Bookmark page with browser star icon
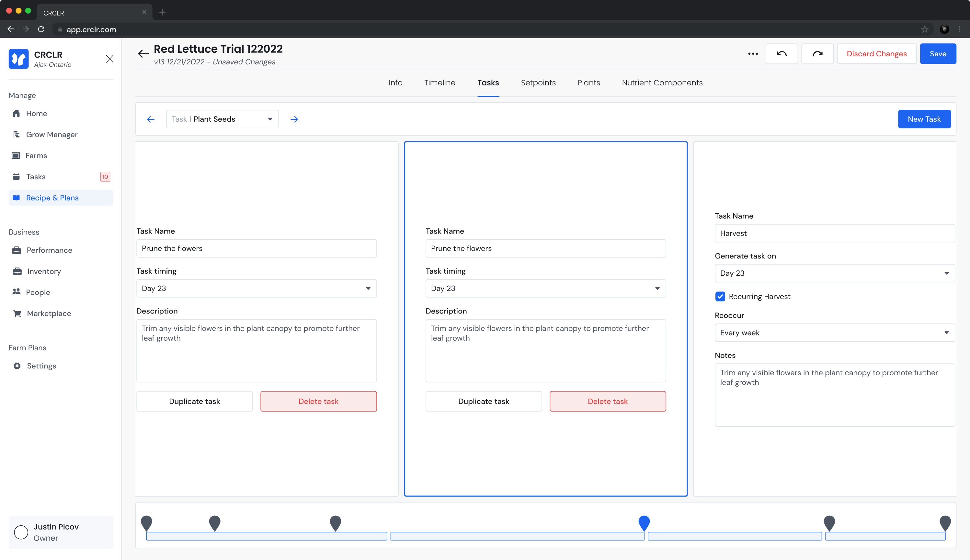 [x=925, y=29]
